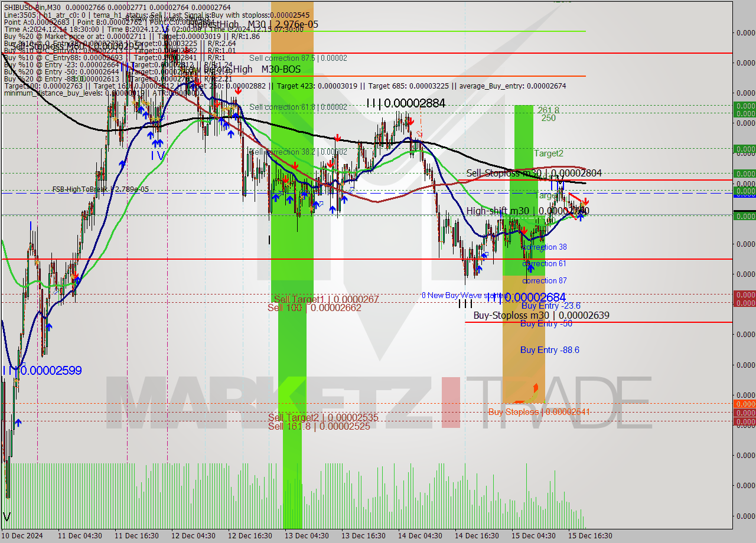Click the '11 Dec 04:30' time axis label

[80, 536]
